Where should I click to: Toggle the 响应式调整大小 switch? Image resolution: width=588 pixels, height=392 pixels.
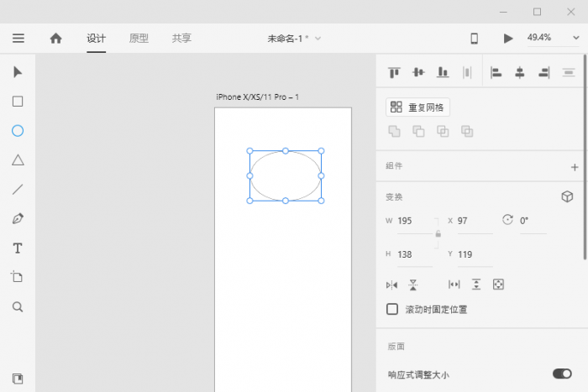(561, 374)
